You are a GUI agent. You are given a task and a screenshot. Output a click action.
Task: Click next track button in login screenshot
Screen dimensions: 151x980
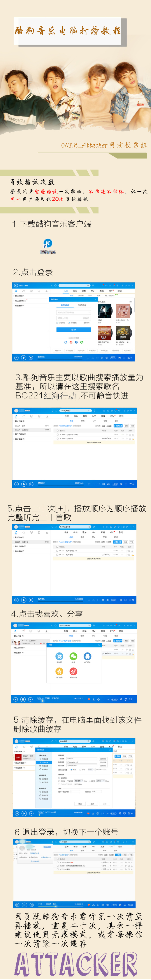tap(32, 358)
